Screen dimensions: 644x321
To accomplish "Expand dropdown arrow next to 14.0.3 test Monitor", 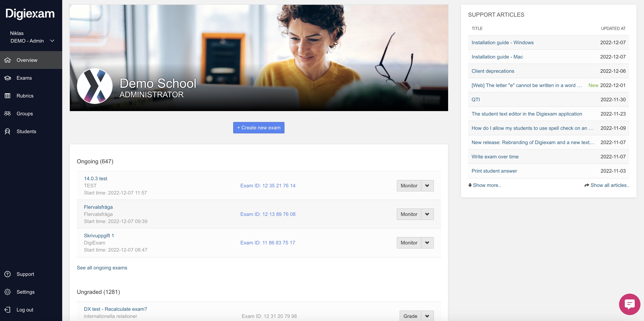I will point(427,185).
